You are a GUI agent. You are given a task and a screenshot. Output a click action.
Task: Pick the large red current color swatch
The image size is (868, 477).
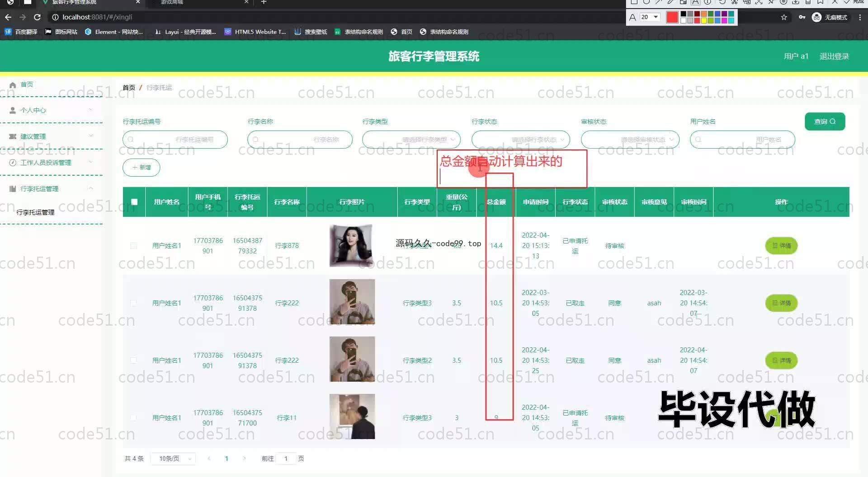click(x=672, y=17)
